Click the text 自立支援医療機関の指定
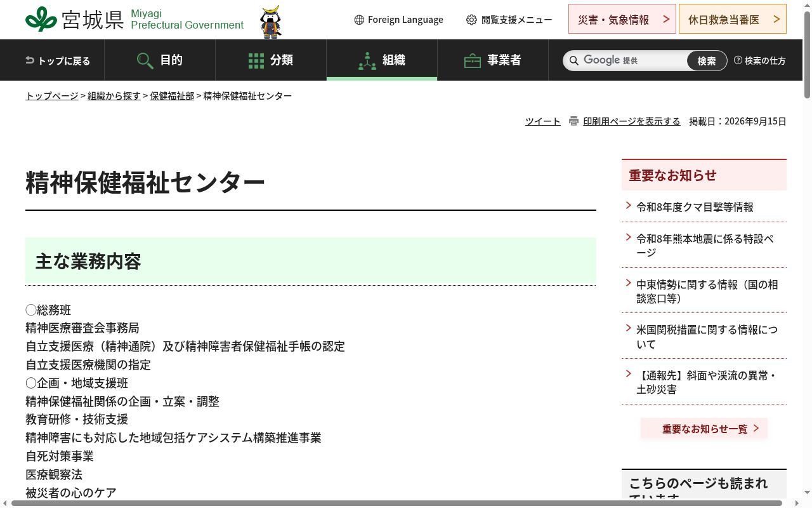The width and height of the screenshot is (812, 508). [88, 364]
